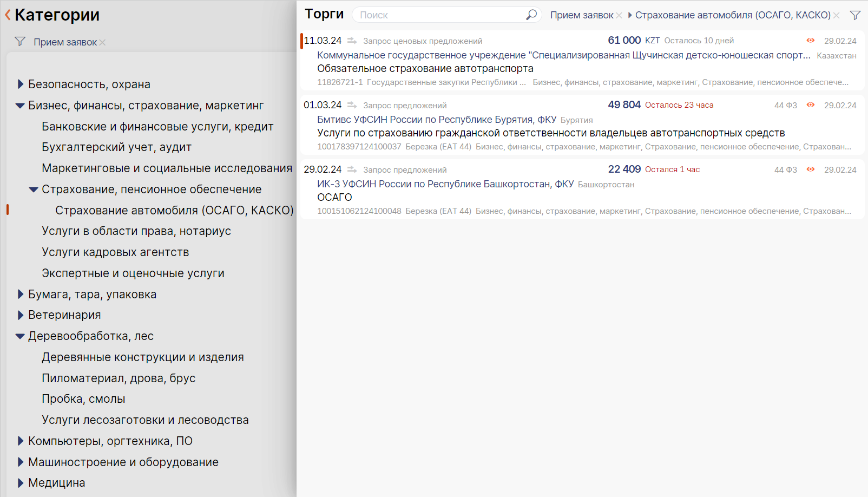Open Обязательное страхование автотранспорта tender
The image size is (868, 497).
(x=425, y=69)
